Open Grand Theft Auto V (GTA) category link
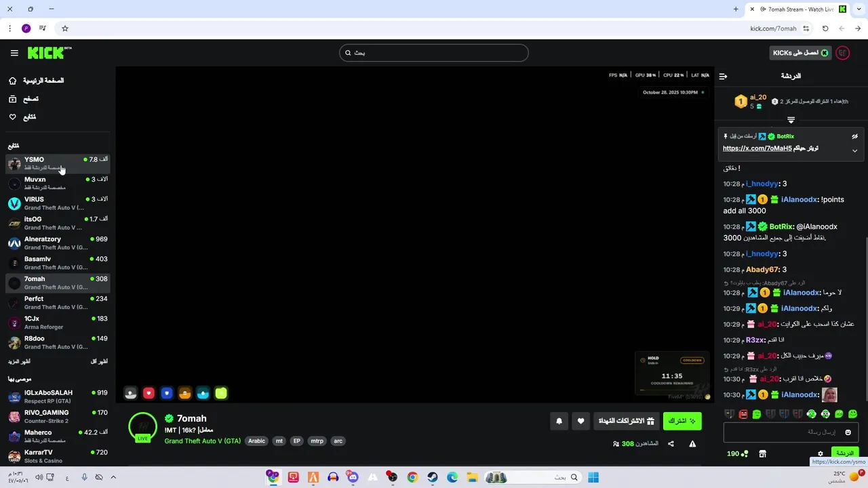 tap(202, 441)
